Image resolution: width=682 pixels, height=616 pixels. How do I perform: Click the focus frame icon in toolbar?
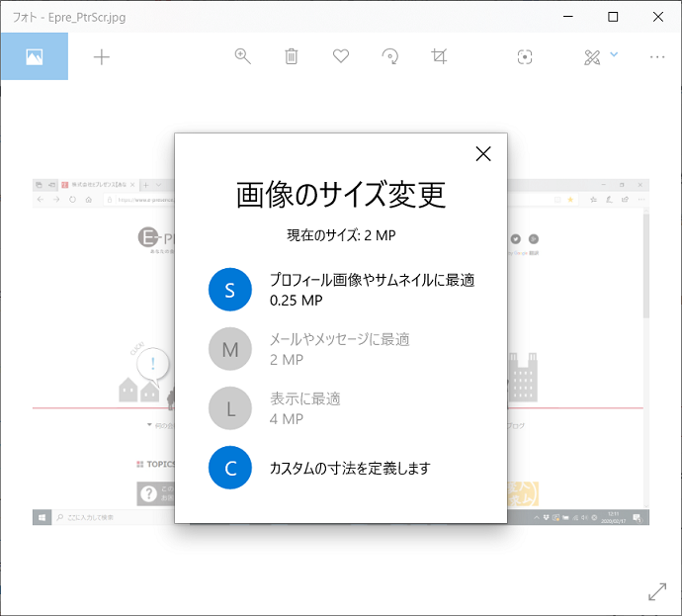coord(525,56)
